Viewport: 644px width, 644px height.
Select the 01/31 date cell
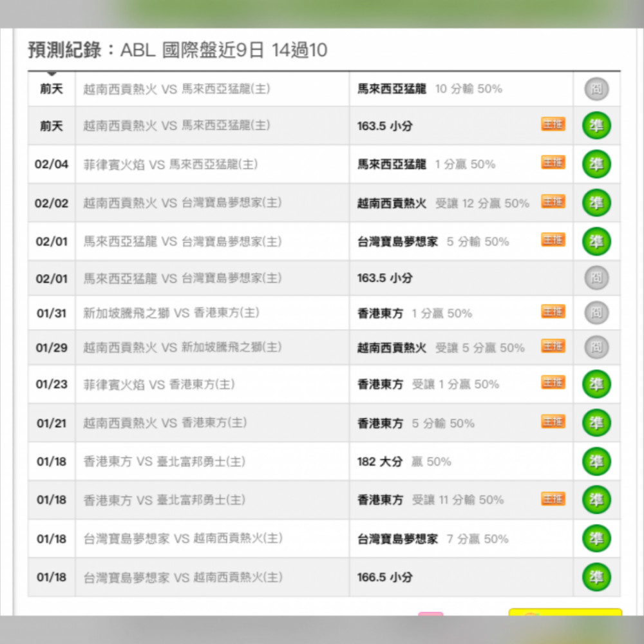point(52,313)
